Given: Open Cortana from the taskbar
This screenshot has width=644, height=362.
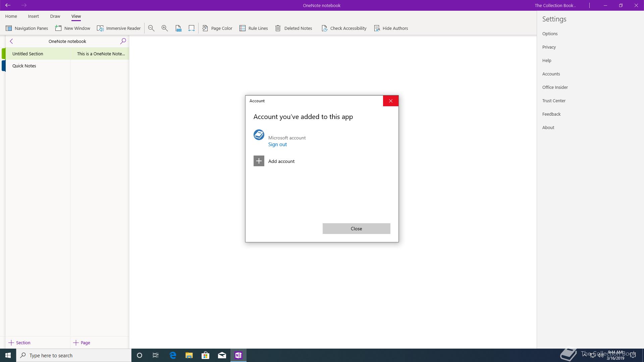Looking at the screenshot, I should pos(140,355).
